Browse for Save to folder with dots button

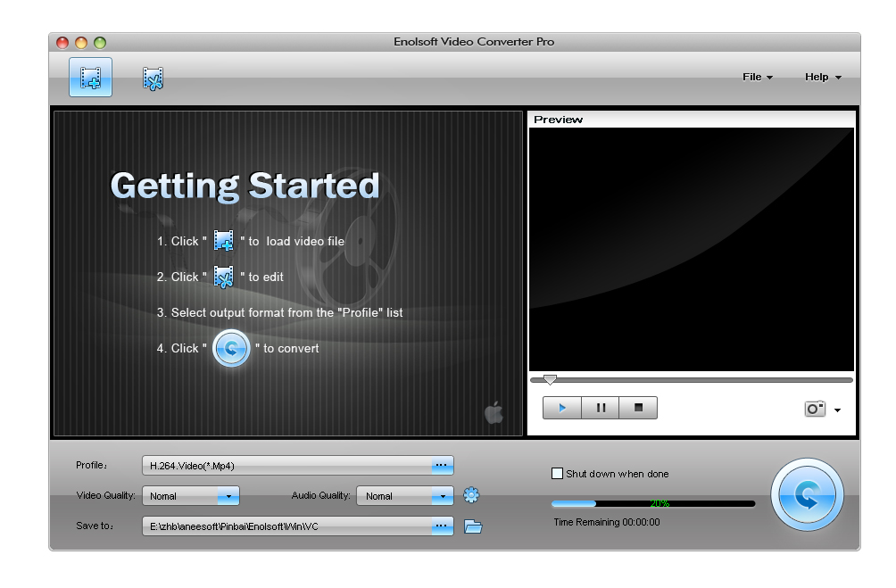(x=442, y=526)
